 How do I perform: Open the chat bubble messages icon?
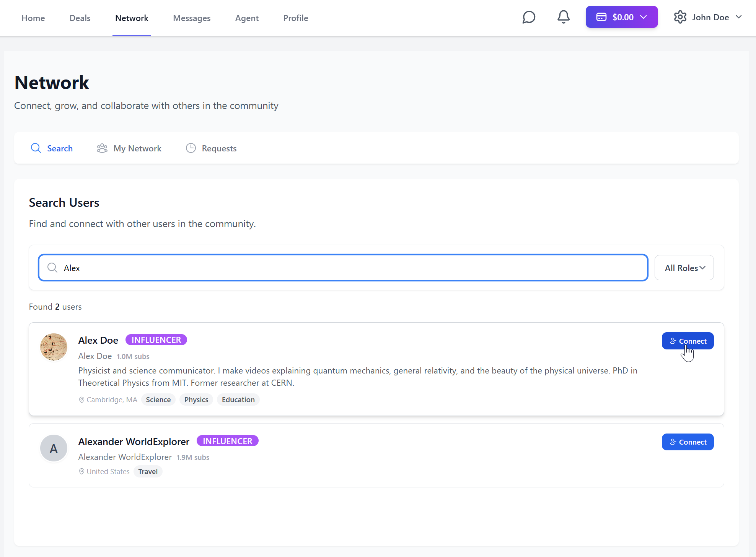click(529, 17)
